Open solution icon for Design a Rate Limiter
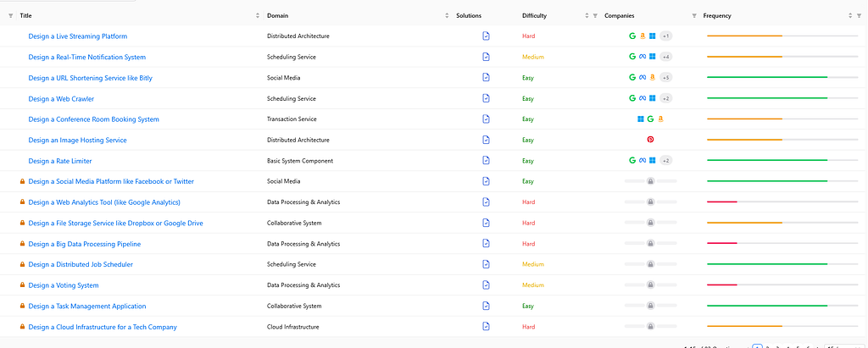868x348 pixels. pos(486,161)
